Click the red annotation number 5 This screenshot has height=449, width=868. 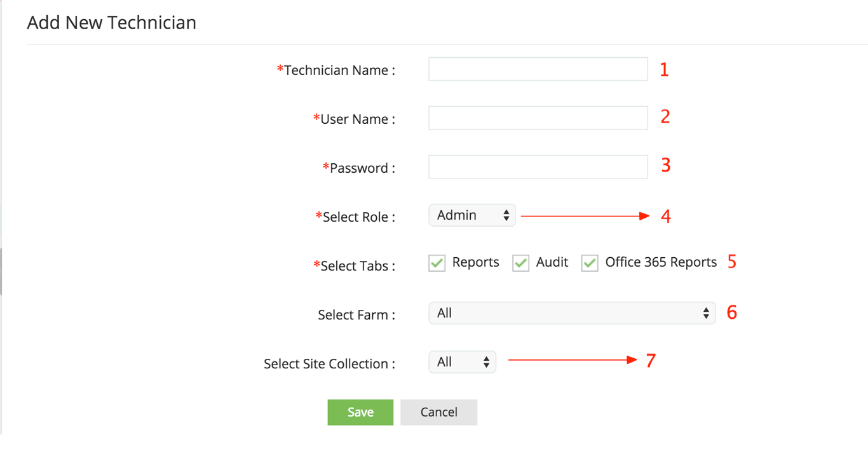point(732,262)
